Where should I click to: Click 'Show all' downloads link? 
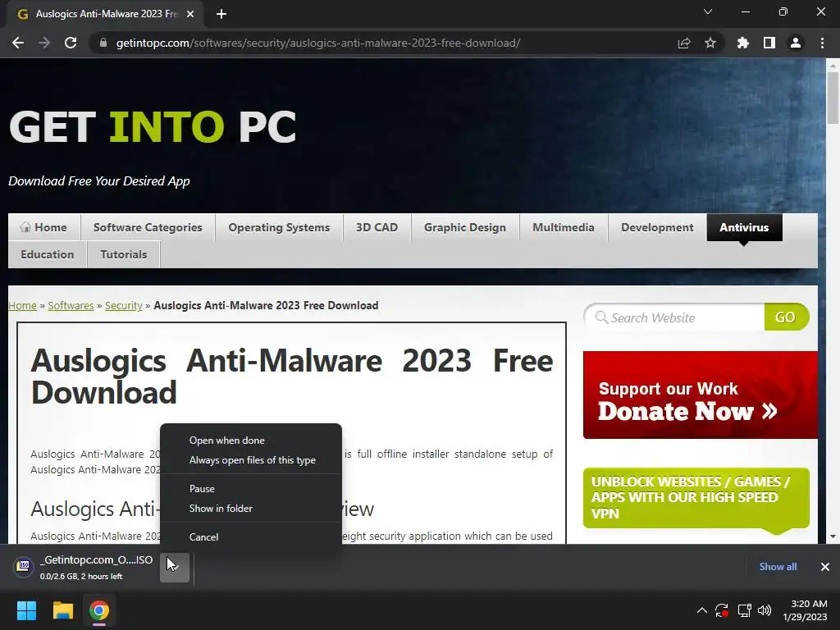click(778, 567)
